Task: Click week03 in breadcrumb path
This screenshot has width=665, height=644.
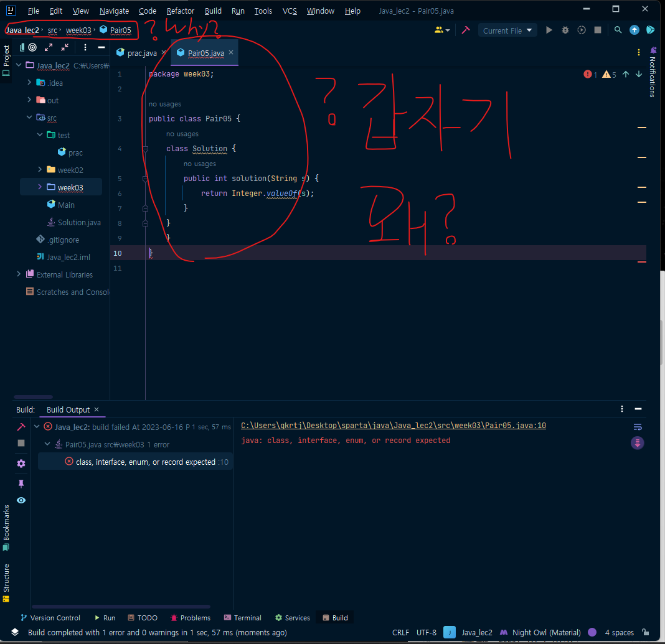Action: (x=78, y=30)
